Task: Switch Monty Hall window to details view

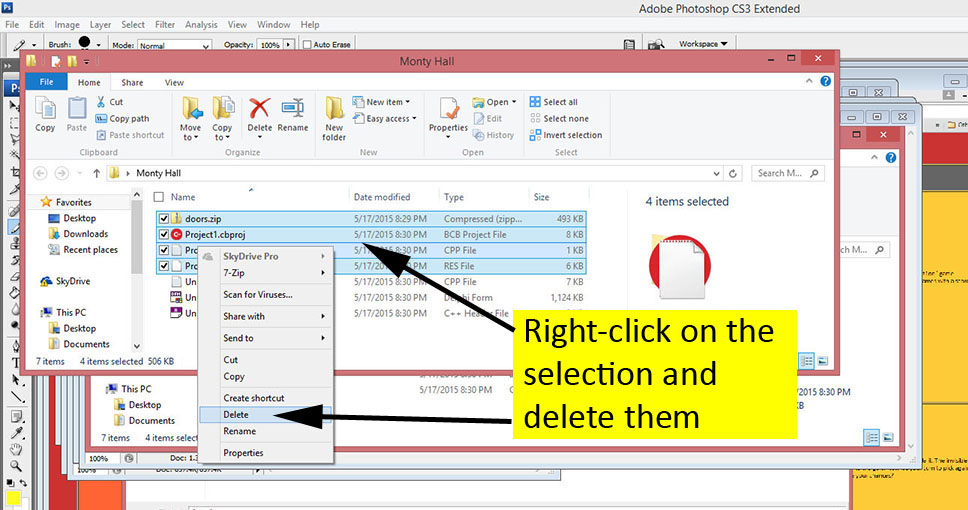Action: 806,361
